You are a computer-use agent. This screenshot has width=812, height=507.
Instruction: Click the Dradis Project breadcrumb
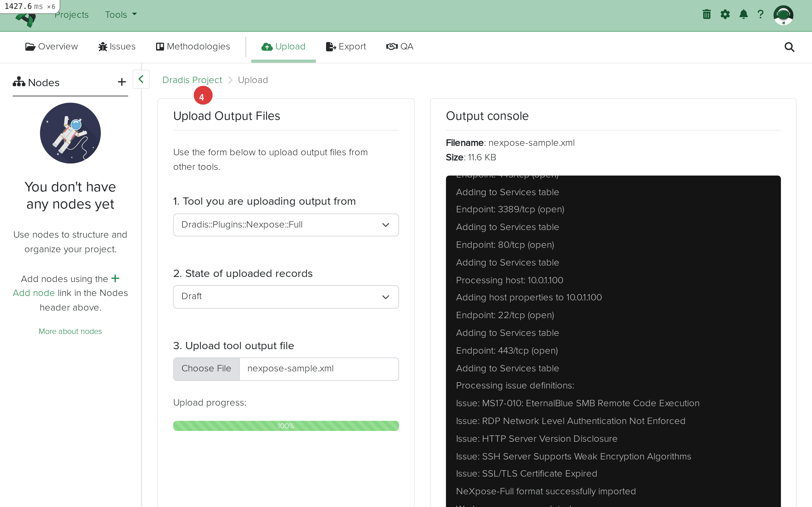(x=192, y=80)
